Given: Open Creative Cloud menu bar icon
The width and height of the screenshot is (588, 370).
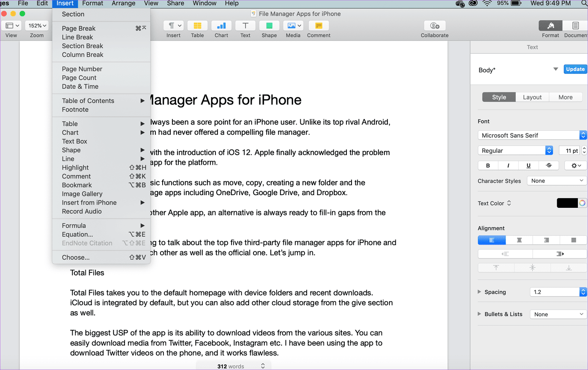Looking at the screenshot, I should pyautogui.click(x=473, y=3).
